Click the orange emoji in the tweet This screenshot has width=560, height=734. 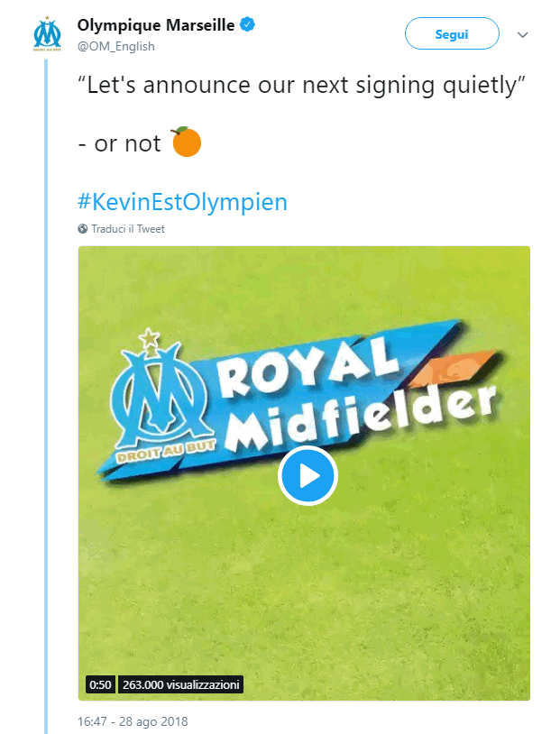(187, 142)
